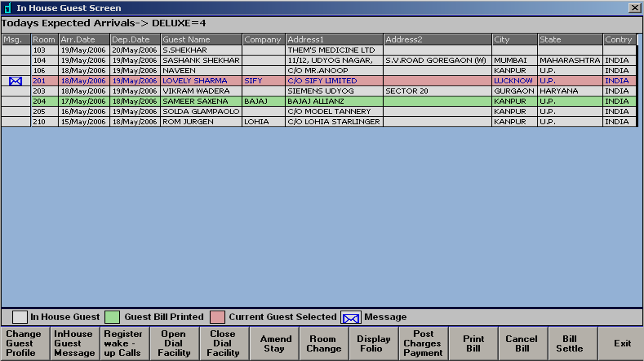Screen dimensions: 644x361
Task: Open InHouse Guest Message
Action: point(75,343)
